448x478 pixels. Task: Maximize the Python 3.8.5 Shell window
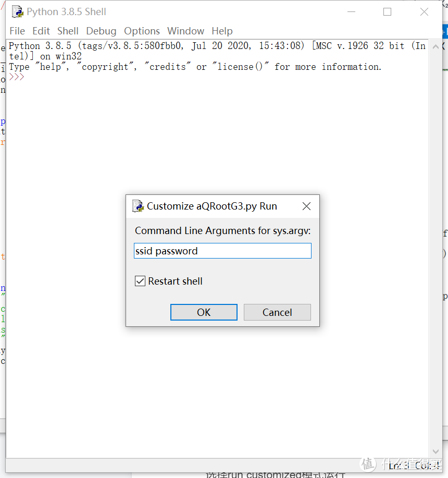point(388,12)
